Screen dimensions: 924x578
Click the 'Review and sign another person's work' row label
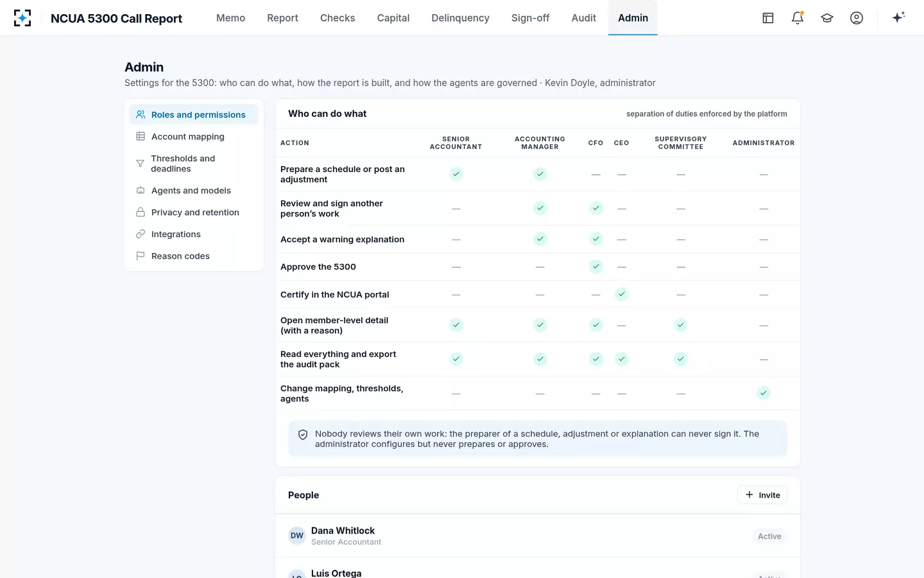pos(332,209)
